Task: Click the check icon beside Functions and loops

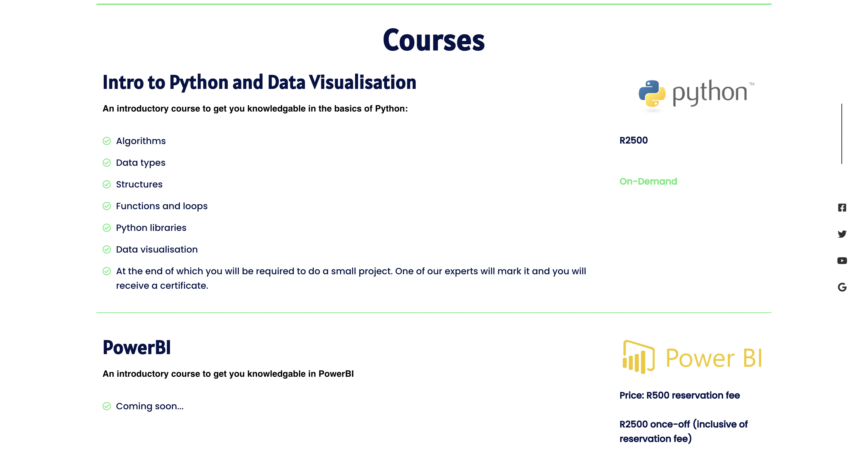Action: coord(106,206)
